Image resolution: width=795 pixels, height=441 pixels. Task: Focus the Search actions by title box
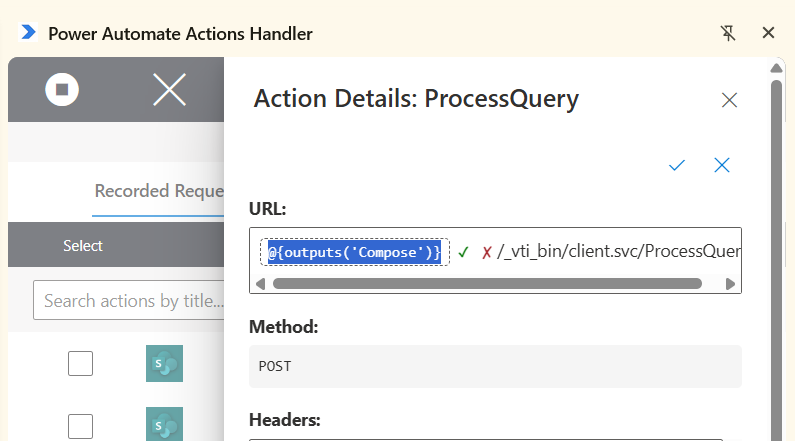click(129, 301)
